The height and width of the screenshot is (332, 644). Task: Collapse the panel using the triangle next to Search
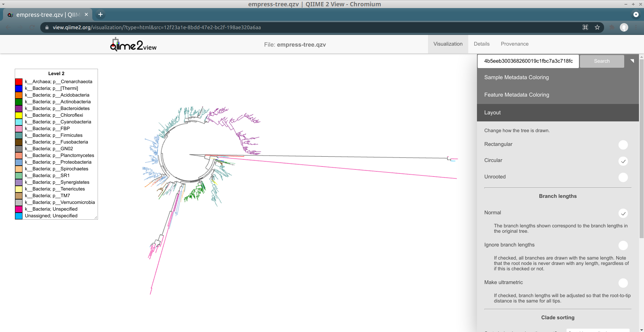point(632,61)
